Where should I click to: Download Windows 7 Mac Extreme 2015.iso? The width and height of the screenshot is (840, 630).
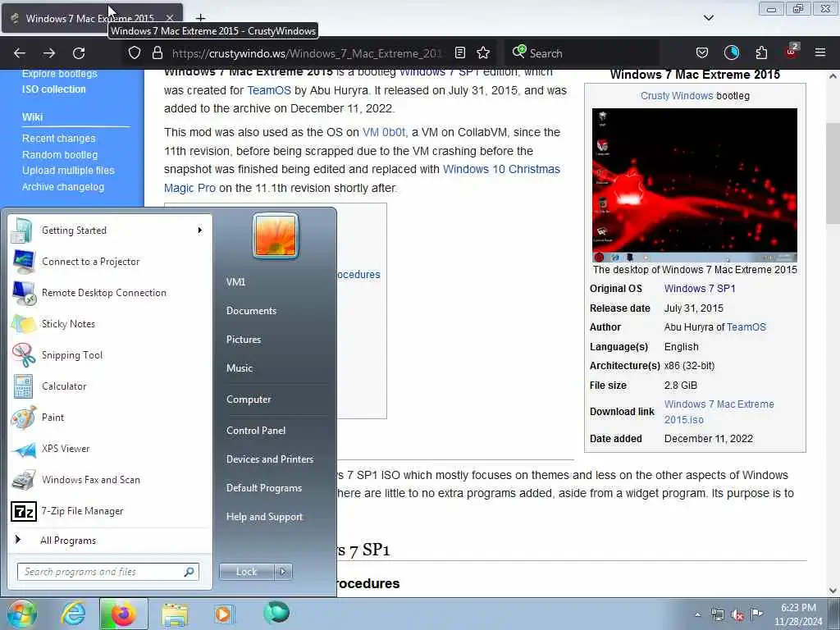(719, 412)
